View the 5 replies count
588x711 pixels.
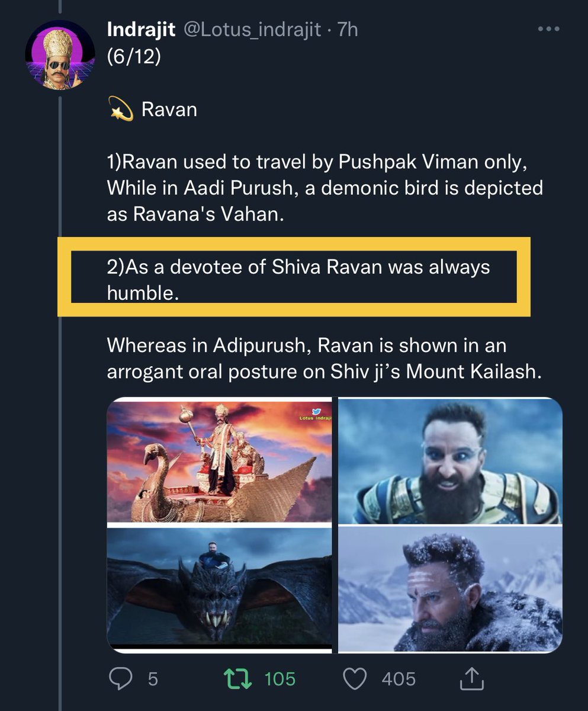pos(153,679)
